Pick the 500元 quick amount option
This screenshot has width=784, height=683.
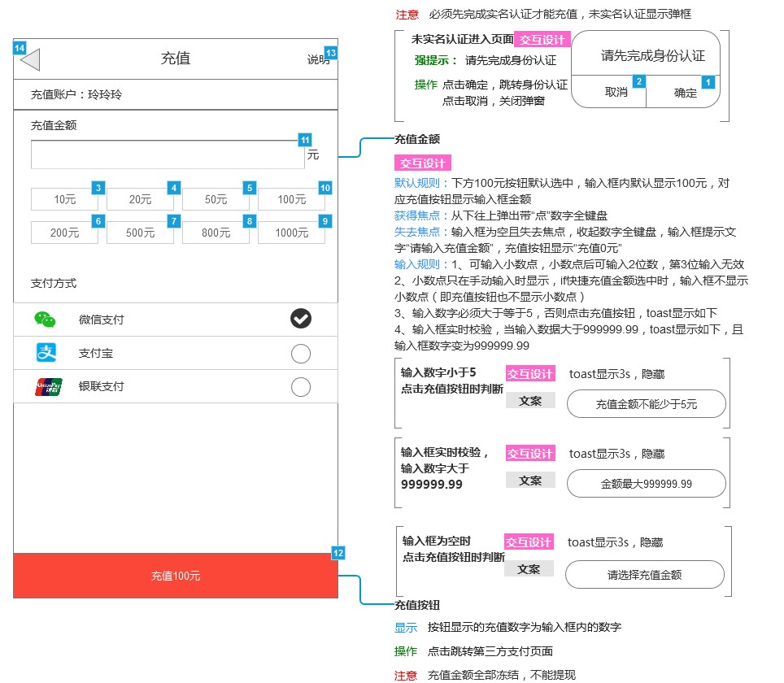pyautogui.click(x=140, y=233)
